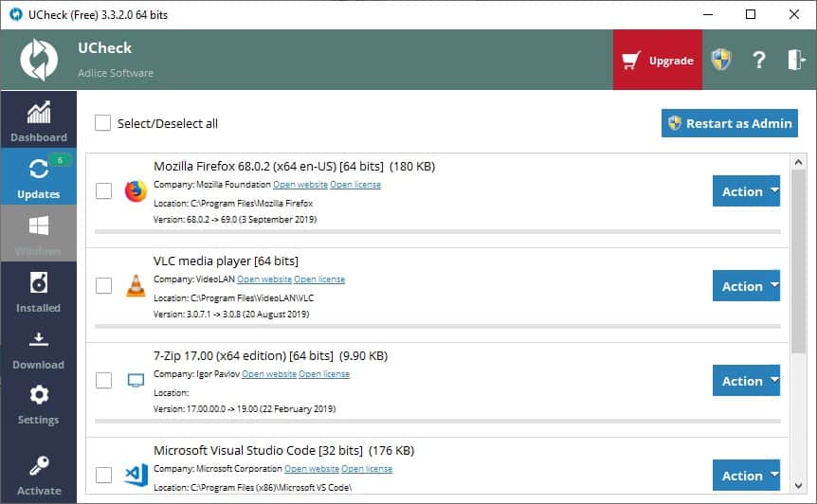Click the Mozilla Firefox application icon
Screen dimensions: 817x504
click(136, 191)
